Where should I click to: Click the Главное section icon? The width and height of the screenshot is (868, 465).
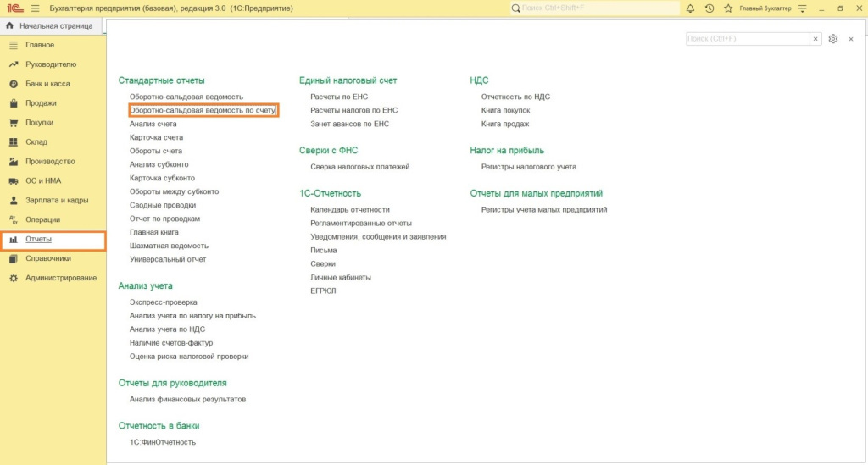(x=14, y=45)
